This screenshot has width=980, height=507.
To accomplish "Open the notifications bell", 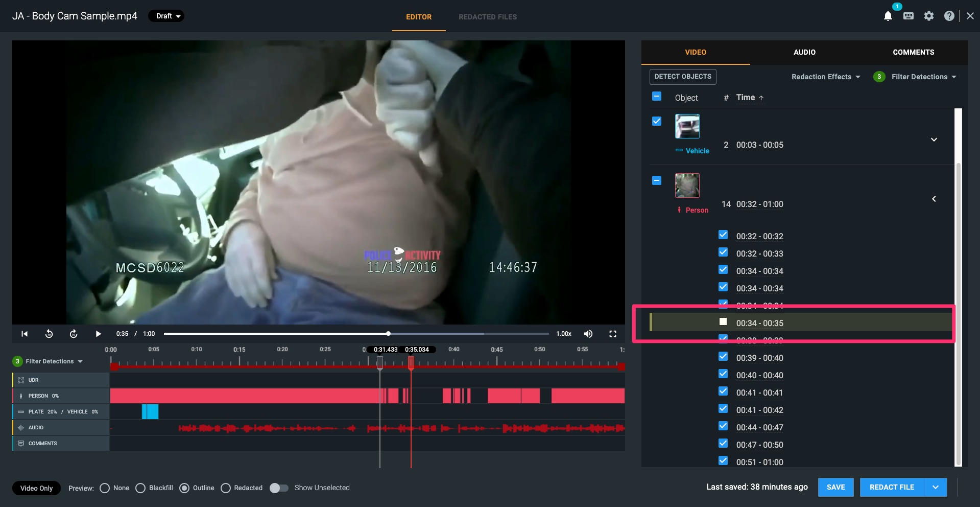I will click(x=888, y=16).
